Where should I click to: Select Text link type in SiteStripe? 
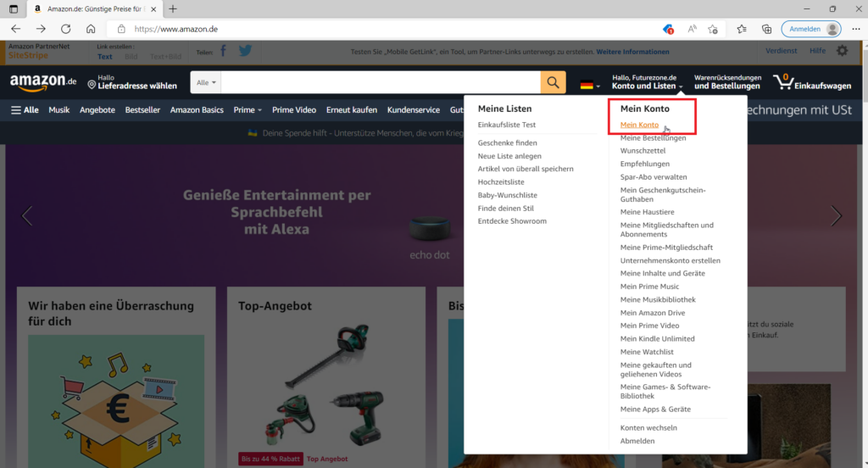[104, 57]
